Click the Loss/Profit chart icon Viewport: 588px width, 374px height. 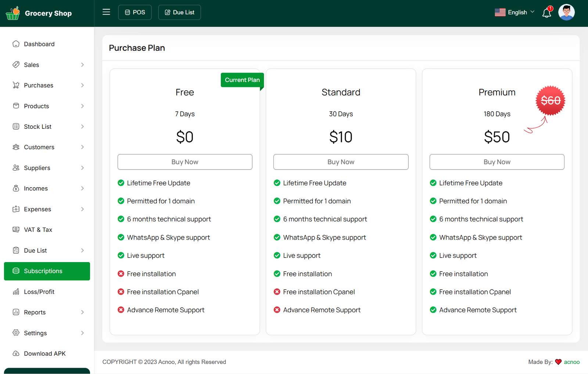pyautogui.click(x=16, y=292)
